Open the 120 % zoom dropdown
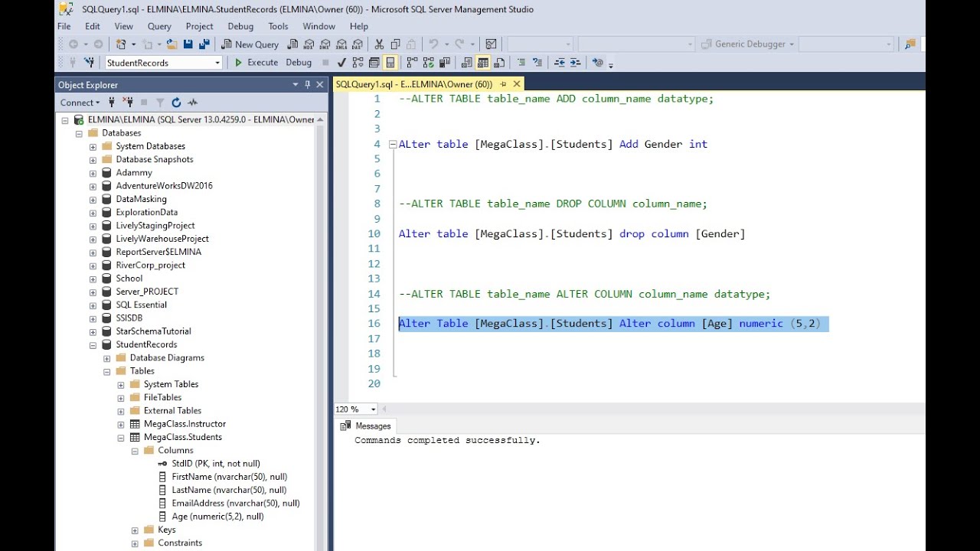This screenshot has width=980, height=551. pos(373,409)
